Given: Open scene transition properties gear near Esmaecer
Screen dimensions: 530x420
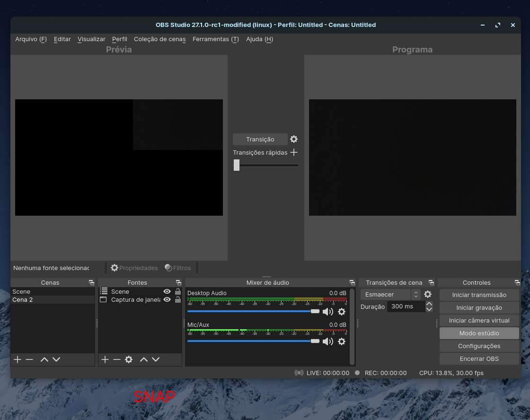Looking at the screenshot, I should coord(428,294).
